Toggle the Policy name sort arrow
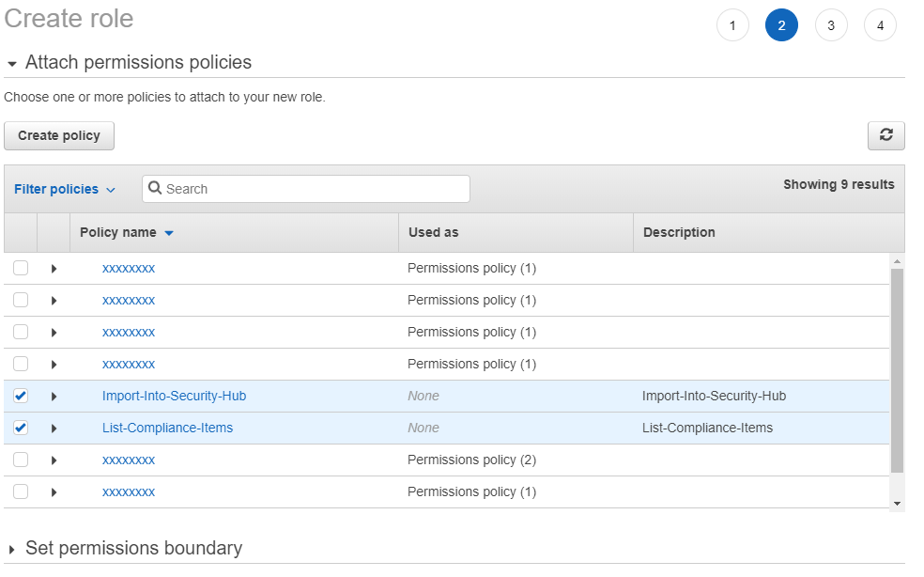Viewport: 924px width, 577px height. [169, 232]
